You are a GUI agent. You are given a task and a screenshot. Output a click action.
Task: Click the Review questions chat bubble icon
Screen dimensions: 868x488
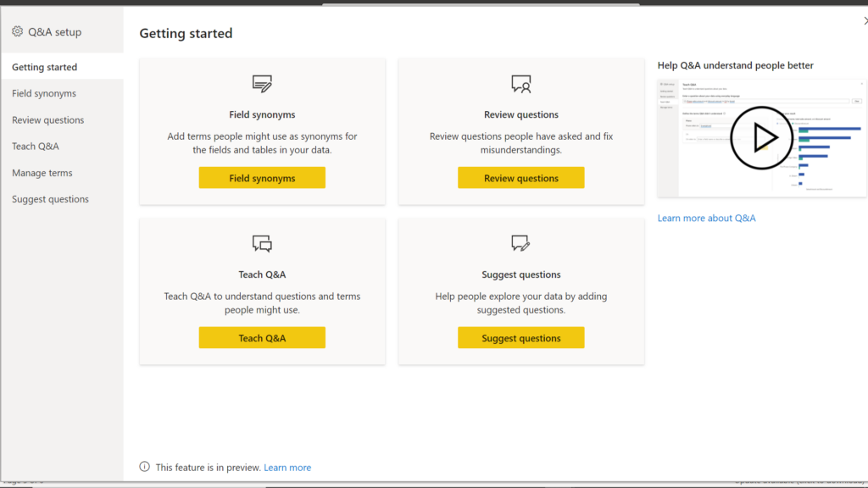tap(520, 84)
